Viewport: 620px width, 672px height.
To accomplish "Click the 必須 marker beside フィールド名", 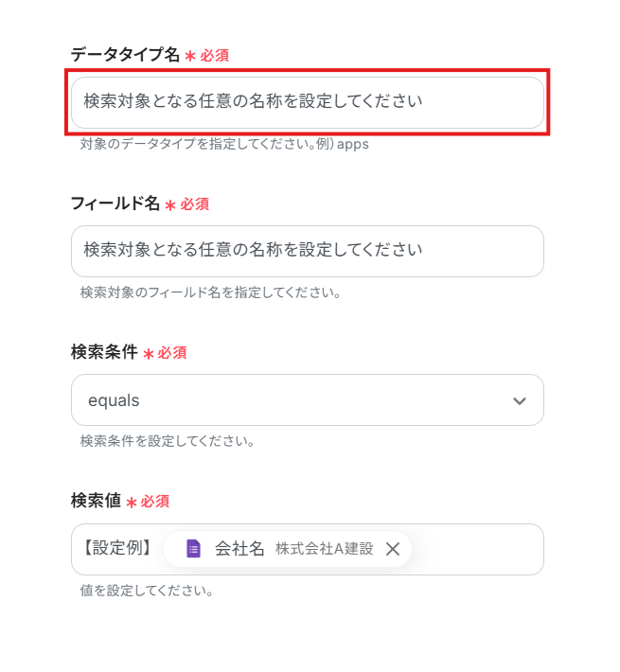I will (194, 204).
